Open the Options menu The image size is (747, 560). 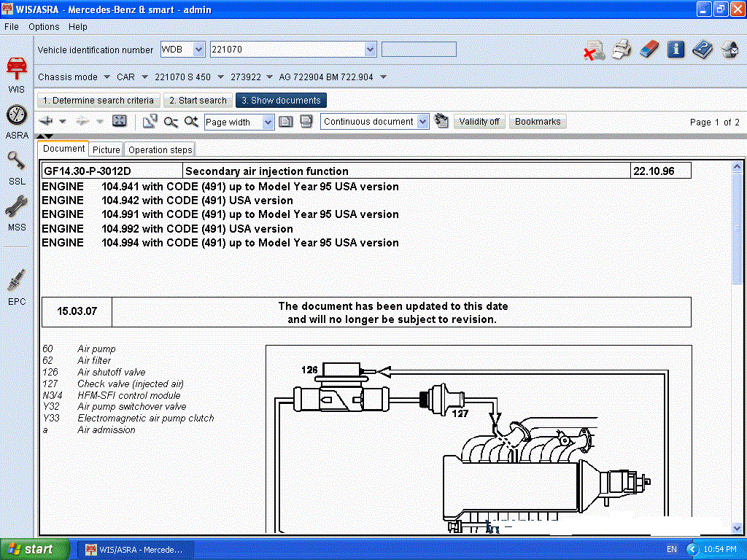pyautogui.click(x=44, y=27)
